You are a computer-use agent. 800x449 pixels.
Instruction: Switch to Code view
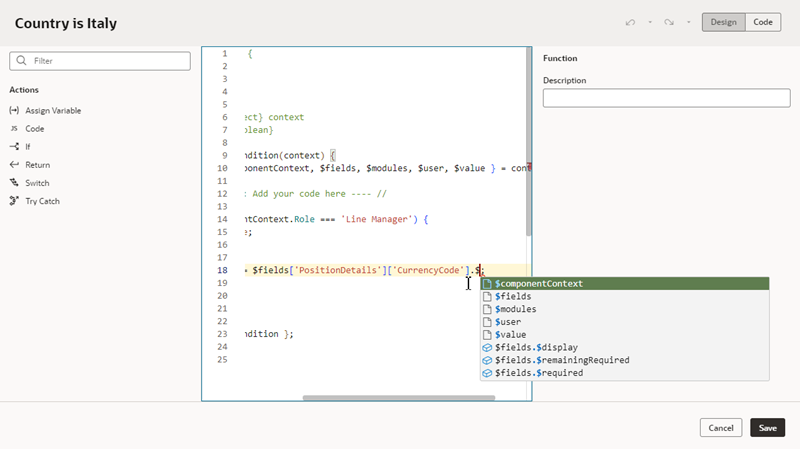click(763, 22)
